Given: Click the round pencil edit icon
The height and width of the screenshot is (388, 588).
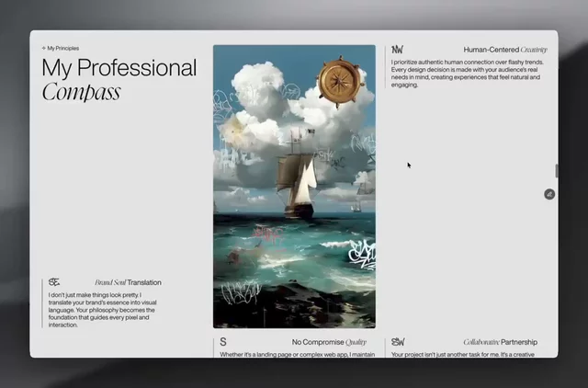Looking at the screenshot, I should point(549,194).
